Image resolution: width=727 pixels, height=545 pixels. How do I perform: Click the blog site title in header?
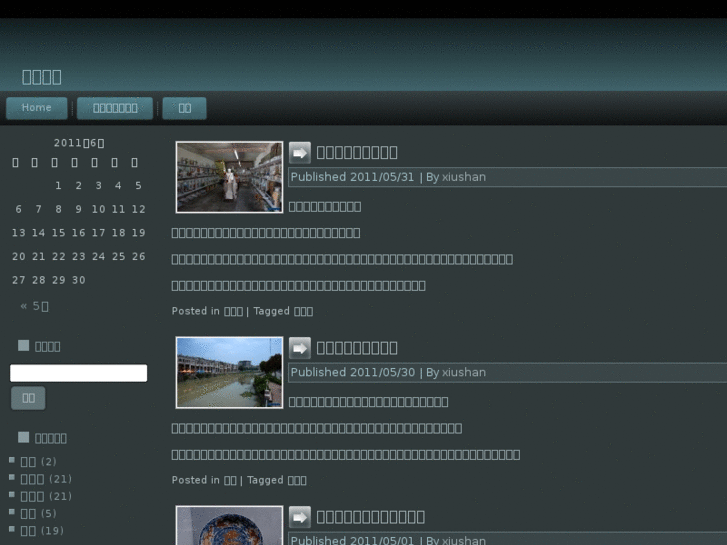click(x=42, y=77)
